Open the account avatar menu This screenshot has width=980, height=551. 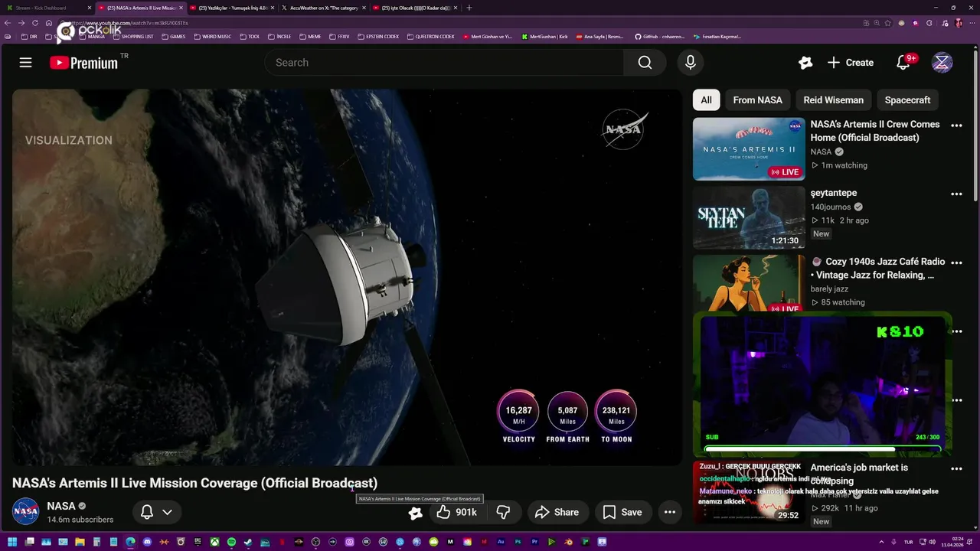click(942, 63)
